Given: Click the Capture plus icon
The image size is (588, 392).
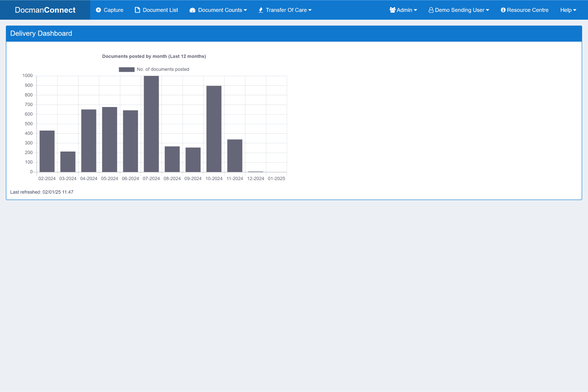Looking at the screenshot, I should (x=99, y=10).
